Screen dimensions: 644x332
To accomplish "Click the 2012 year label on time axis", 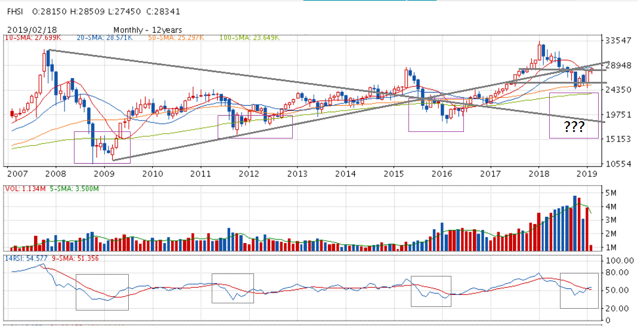I will [x=249, y=174].
